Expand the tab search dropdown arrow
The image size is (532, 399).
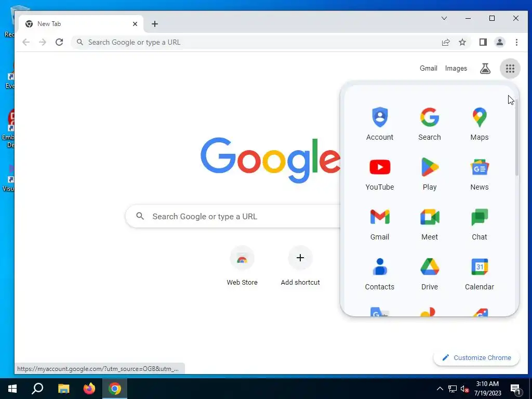pos(444,18)
